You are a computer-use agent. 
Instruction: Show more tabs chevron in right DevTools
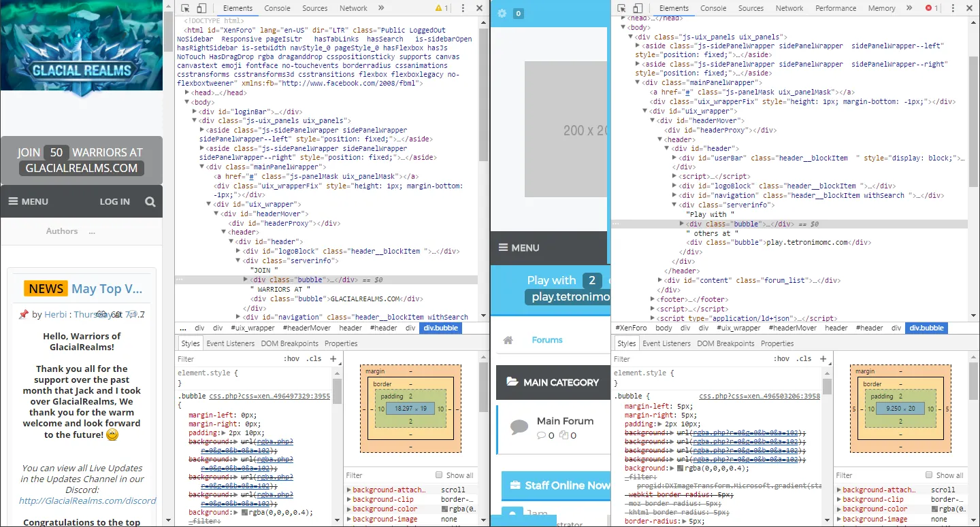point(910,8)
